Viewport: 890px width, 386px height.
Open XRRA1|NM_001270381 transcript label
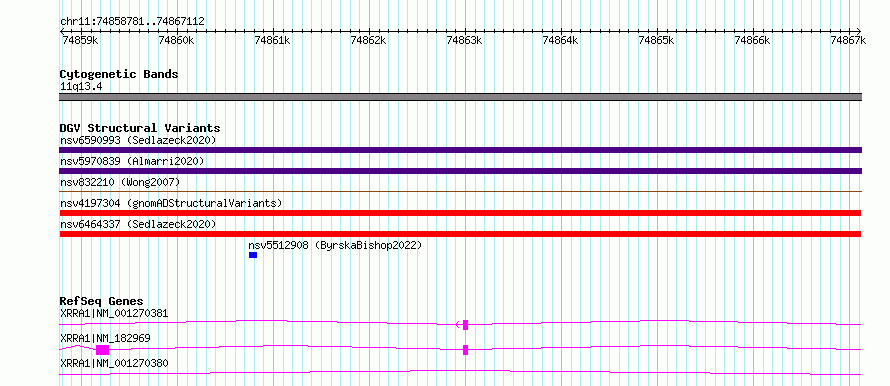114,313
